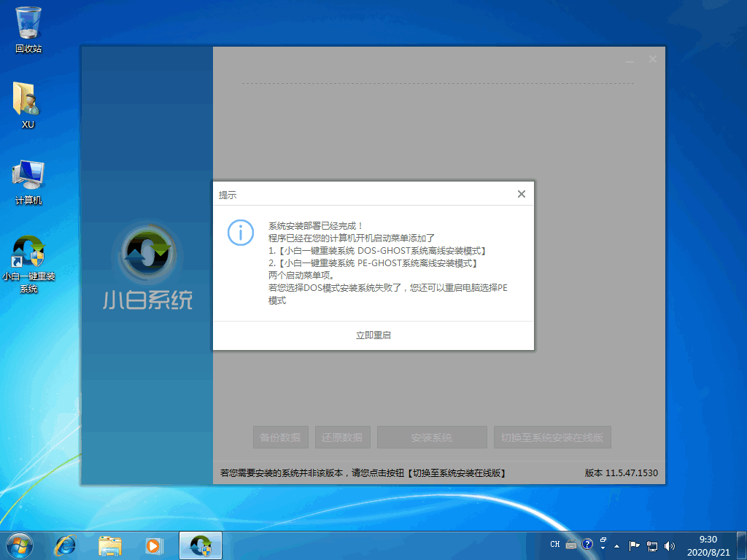Click the info icon in the prompt dialog
747x560 pixels.
tap(240, 233)
